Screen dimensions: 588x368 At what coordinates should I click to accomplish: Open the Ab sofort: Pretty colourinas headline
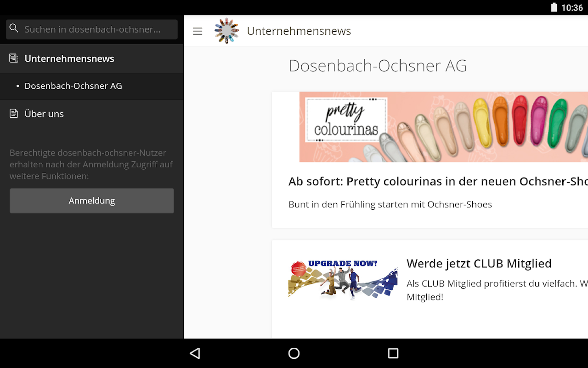(x=438, y=181)
